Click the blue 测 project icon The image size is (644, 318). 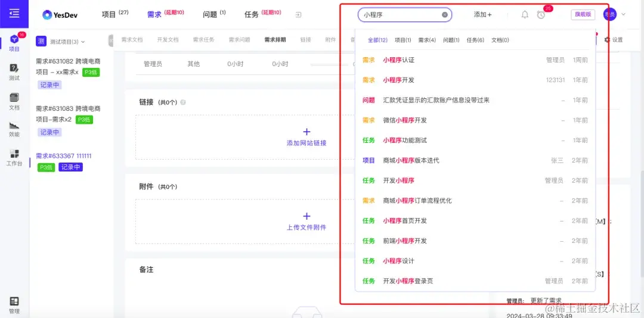coord(41,41)
